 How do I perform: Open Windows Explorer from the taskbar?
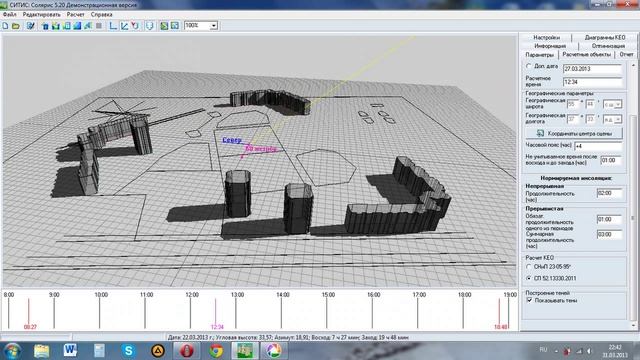click(x=41, y=351)
